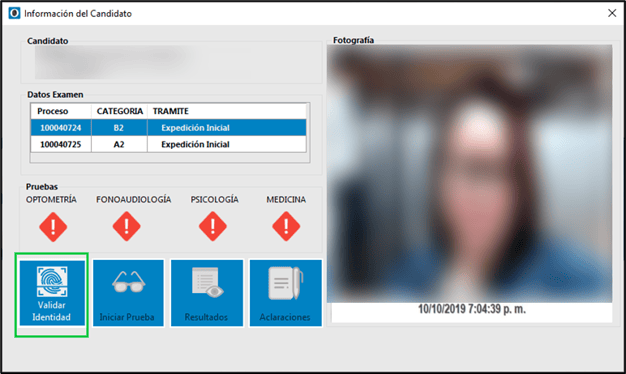Screen dimensions: 626x374
Task: Click the Medicina red warning icon
Action: (286, 227)
